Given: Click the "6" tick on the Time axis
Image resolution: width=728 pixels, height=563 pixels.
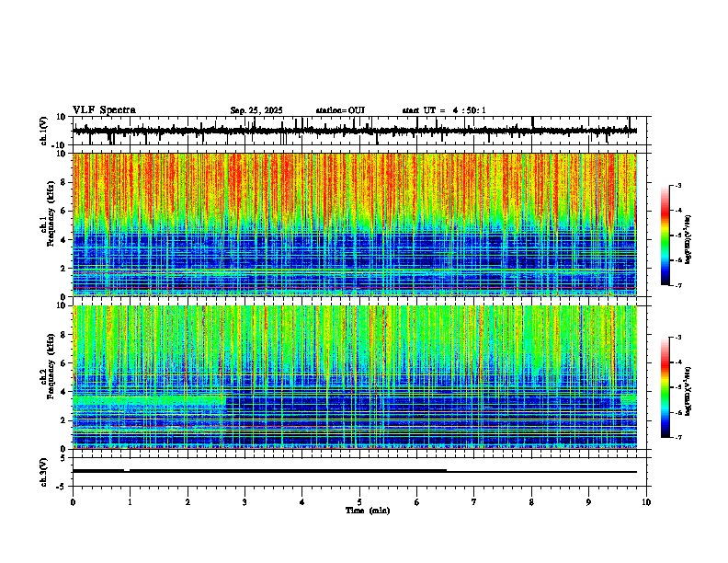Looking at the screenshot, I should [417, 502].
